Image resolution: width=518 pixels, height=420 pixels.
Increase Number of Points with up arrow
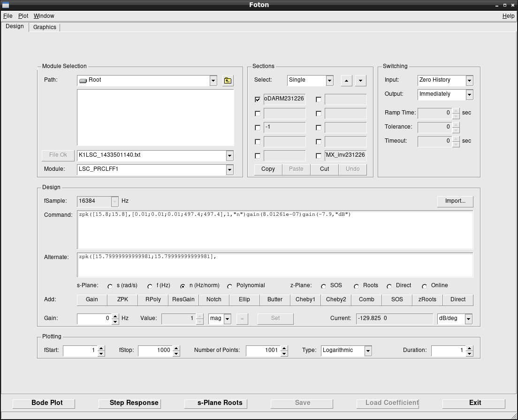point(284,348)
